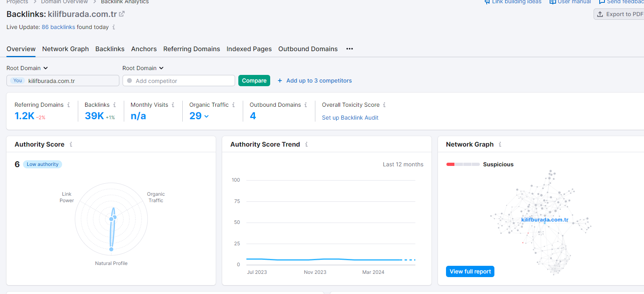Click the Send feedback chat icon
This screenshot has height=294, width=644.
tap(602, 2)
